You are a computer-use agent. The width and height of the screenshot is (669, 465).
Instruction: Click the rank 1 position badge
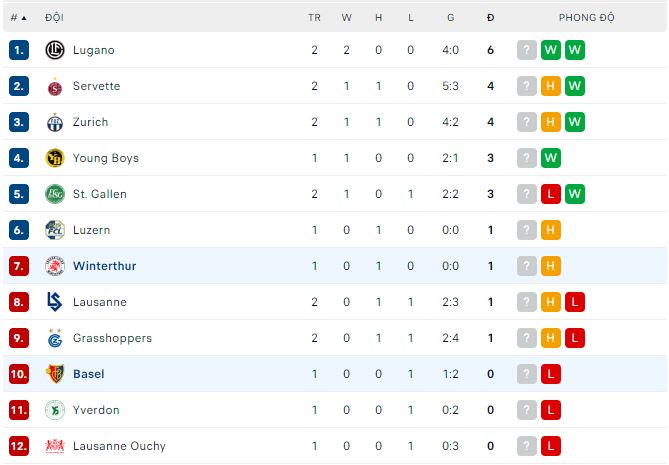(x=19, y=50)
